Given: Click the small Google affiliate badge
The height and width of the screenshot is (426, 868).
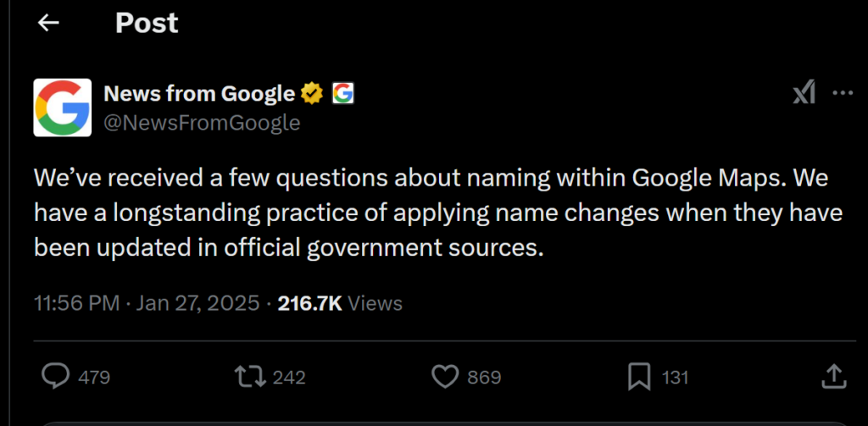Looking at the screenshot, I should coord(342,93).
